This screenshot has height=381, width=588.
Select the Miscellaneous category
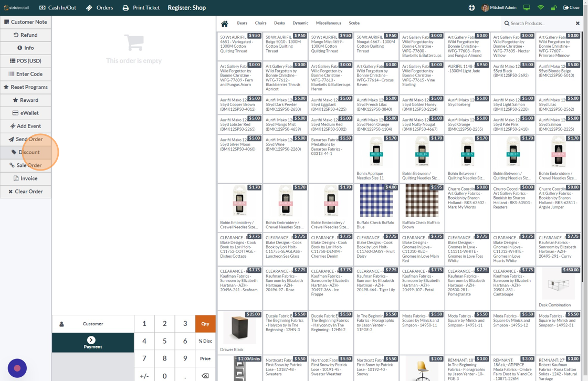pyautogui.click(x=329, y=23)
